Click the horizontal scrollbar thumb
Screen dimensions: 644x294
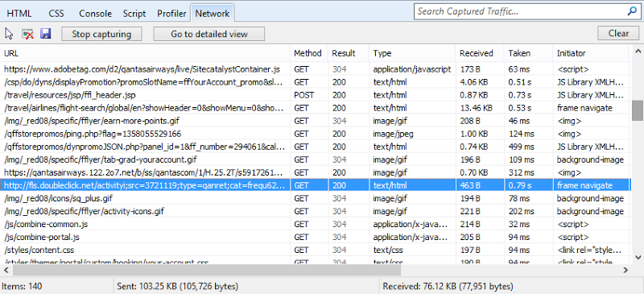(x=206, y=270)
